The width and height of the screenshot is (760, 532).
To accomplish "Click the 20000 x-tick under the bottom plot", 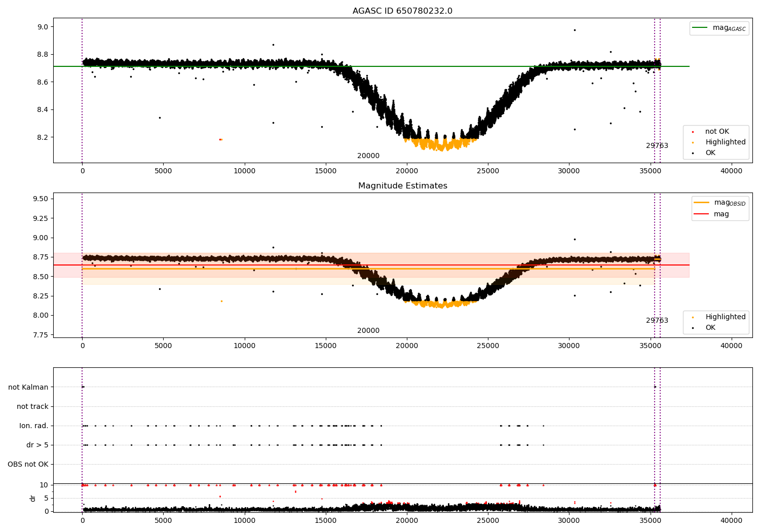I will click(407, 521).
